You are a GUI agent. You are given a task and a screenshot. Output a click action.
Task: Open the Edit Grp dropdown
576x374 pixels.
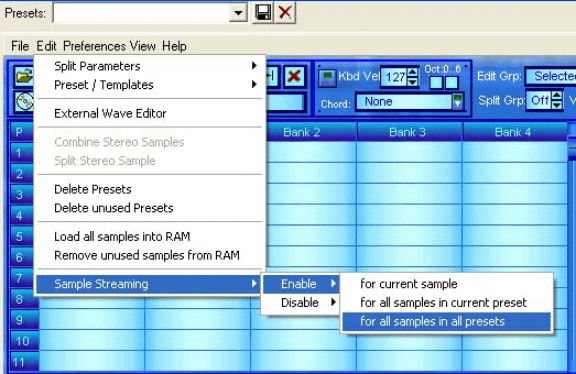[x=551, y=76]
